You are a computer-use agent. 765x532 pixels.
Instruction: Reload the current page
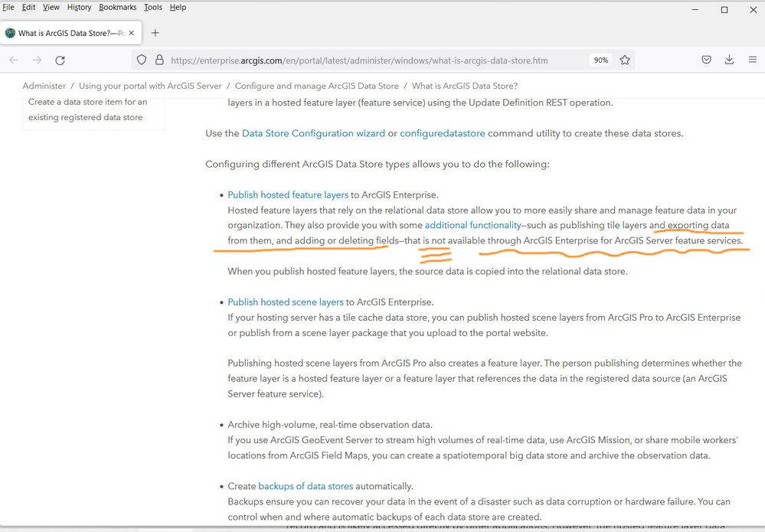[60, 60]
